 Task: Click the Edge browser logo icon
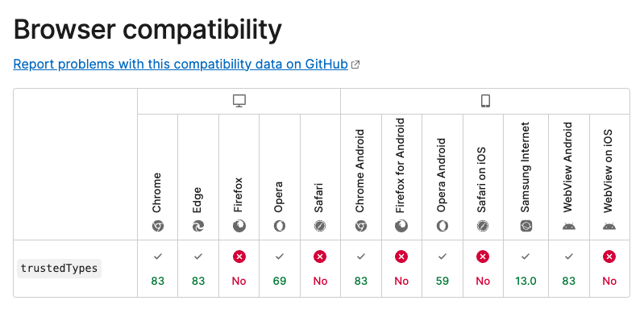[x=198, y=226]
